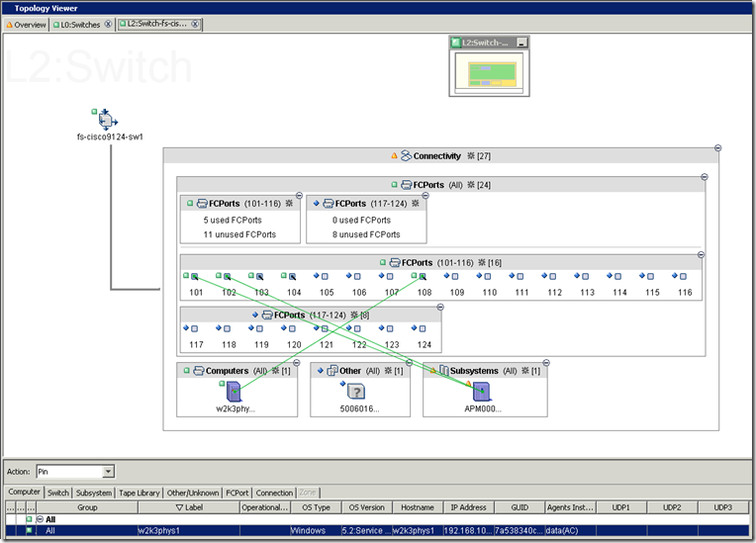This screenshot has width=756, height=543.
Task: Open the Tape Library table tab
Action: [139, 493]
